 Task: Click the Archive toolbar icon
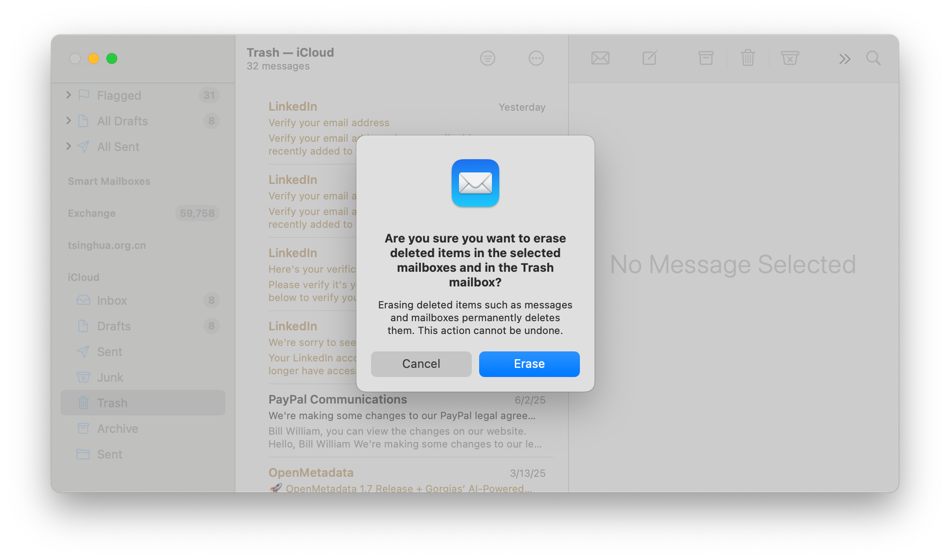pos(706,58)
